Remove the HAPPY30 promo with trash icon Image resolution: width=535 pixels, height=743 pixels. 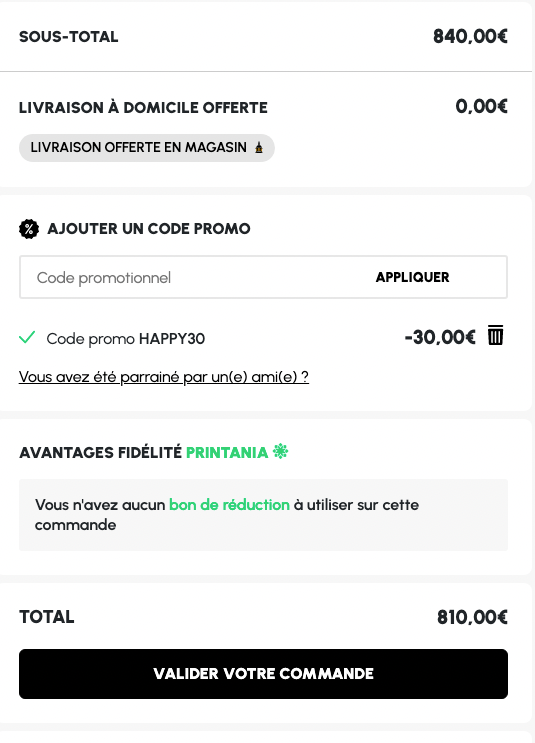[496, 335]
